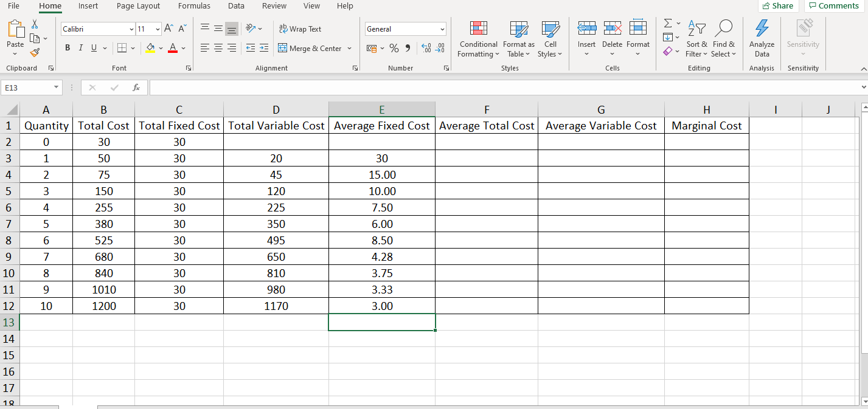Switch to the Formulas ribbon tab
The width and height of the screenshot is (868, 409).
click(x=194, y=6)
